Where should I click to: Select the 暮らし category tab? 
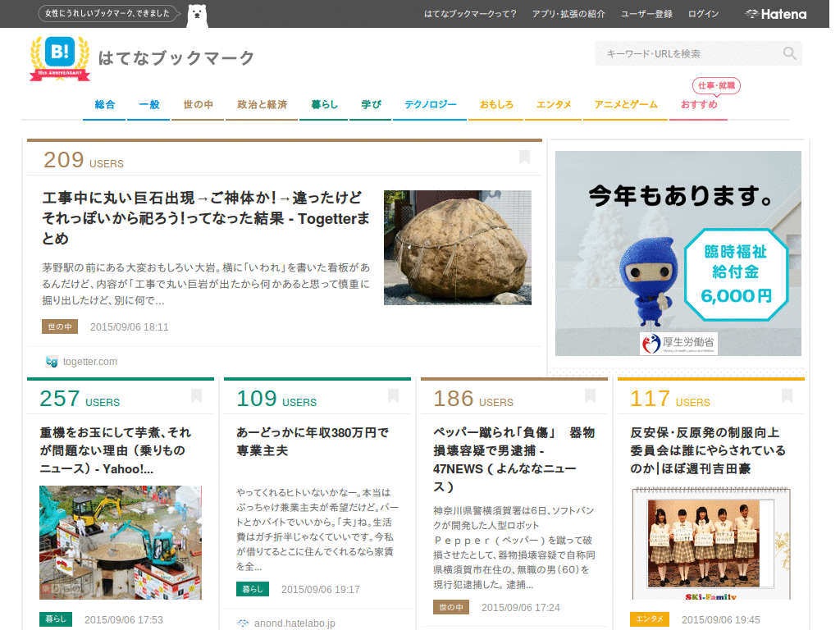(x=324, y=104)
